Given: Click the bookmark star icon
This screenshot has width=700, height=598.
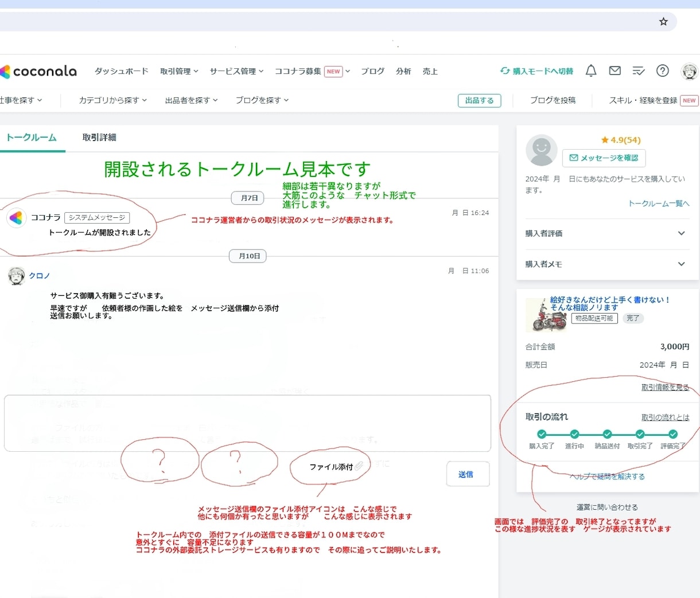Looking at the screenshot, I should (663, 22).
